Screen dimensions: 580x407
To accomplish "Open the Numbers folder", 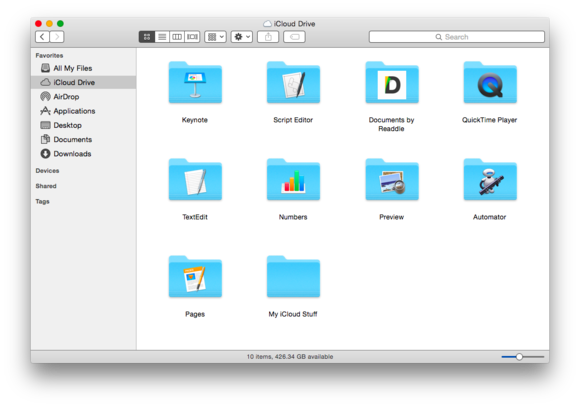I will [x=293, y=180].
